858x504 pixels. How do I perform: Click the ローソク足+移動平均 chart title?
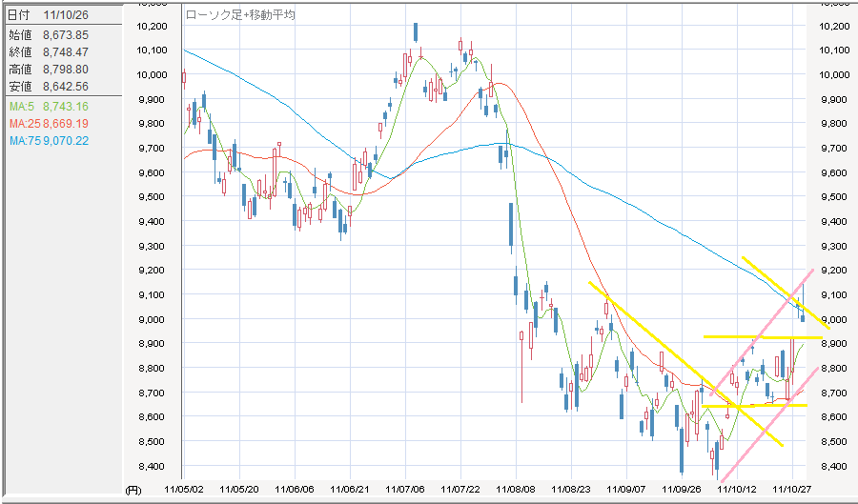pos(240,15)
